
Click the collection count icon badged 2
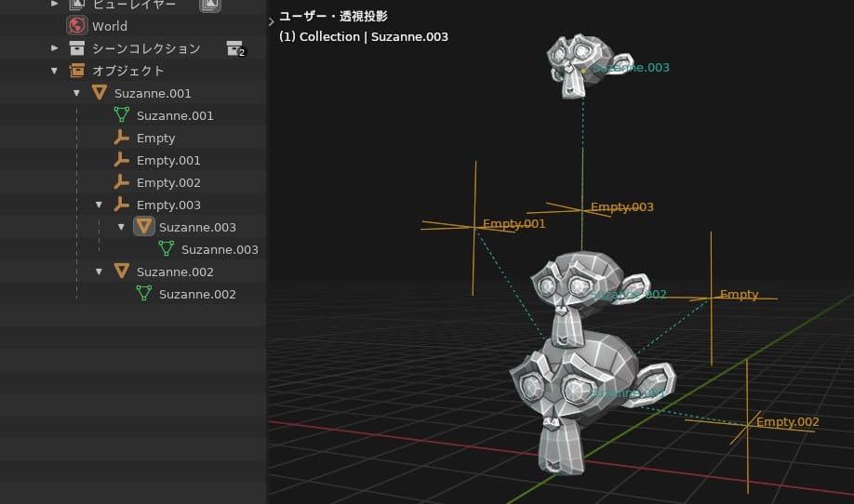click(x=235, y=48)
